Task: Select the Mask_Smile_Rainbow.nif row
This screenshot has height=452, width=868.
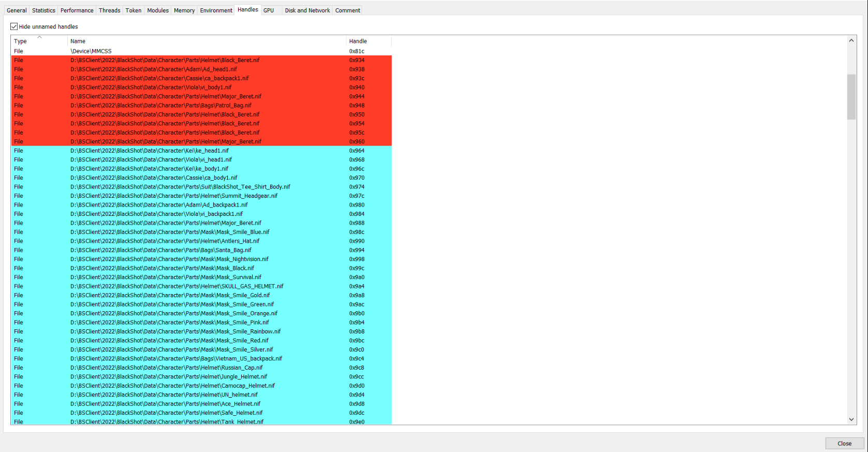Action: pos(201,331)
